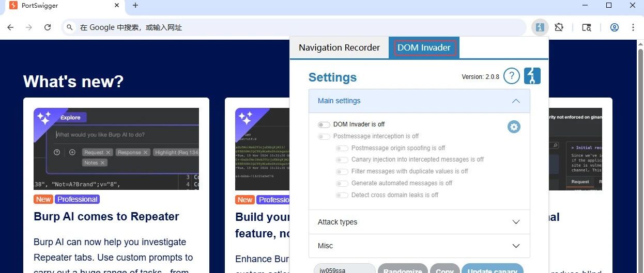Collapse the Main settings section chevron
Image resolution: width=644 pixels, height=273 pixels.
pos(516,101)
